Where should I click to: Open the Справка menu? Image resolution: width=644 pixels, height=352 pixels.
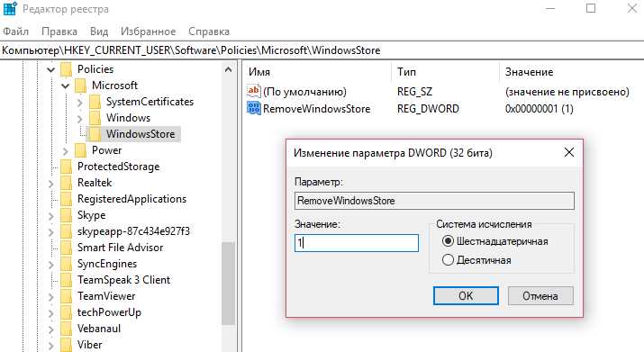tap(209, 32)
